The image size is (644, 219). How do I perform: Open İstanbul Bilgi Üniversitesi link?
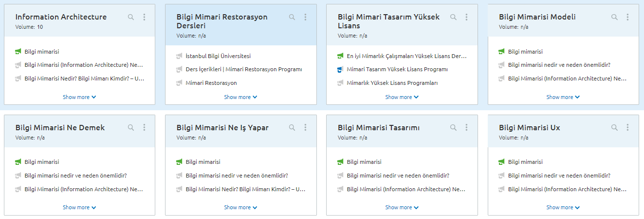coord(218,56)
